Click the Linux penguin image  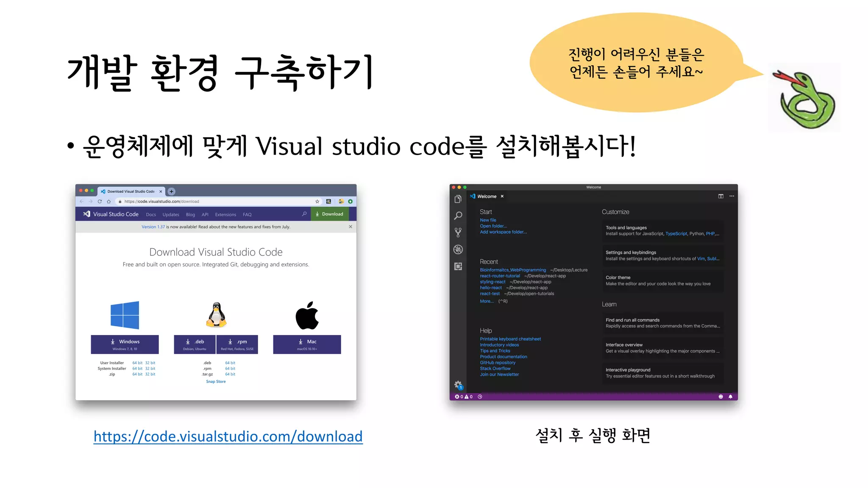[x=216, y=315]
